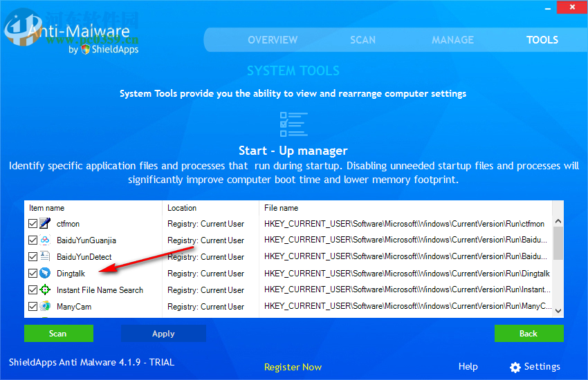Select the BaiduYunDetect item name

coord(84,257)
